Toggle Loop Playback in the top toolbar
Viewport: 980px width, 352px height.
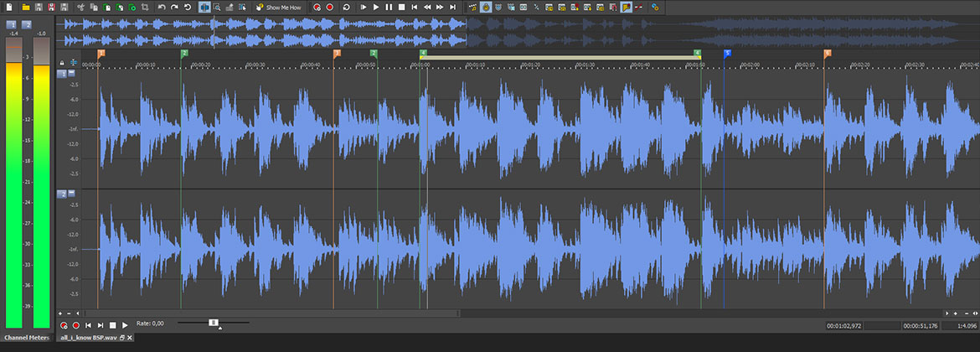click(346, 7)
